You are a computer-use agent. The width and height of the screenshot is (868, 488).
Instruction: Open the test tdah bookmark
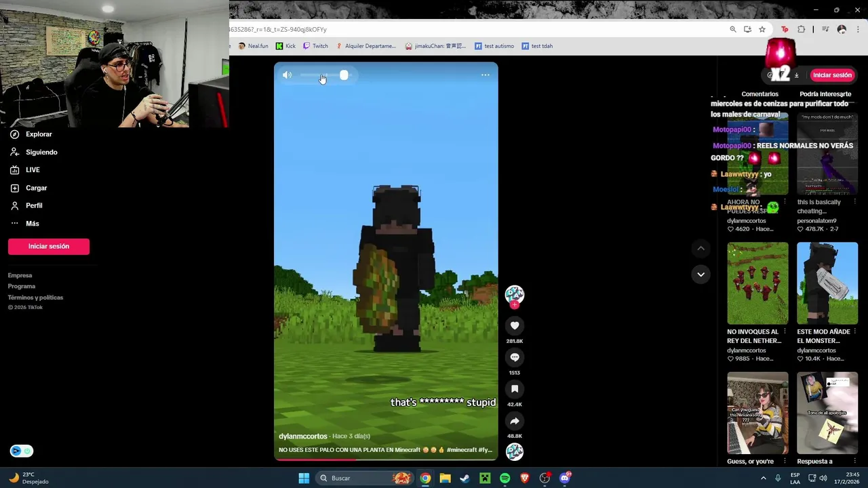coord(537,46)
